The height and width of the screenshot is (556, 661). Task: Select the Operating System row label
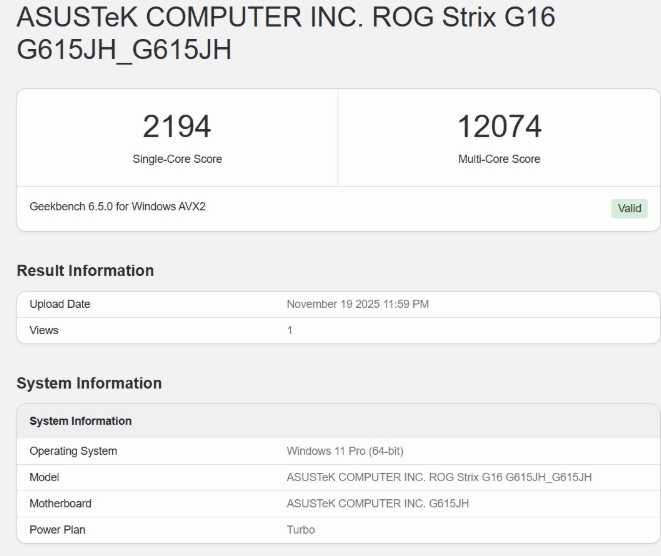pyautogui.click(x=73, y=451)
